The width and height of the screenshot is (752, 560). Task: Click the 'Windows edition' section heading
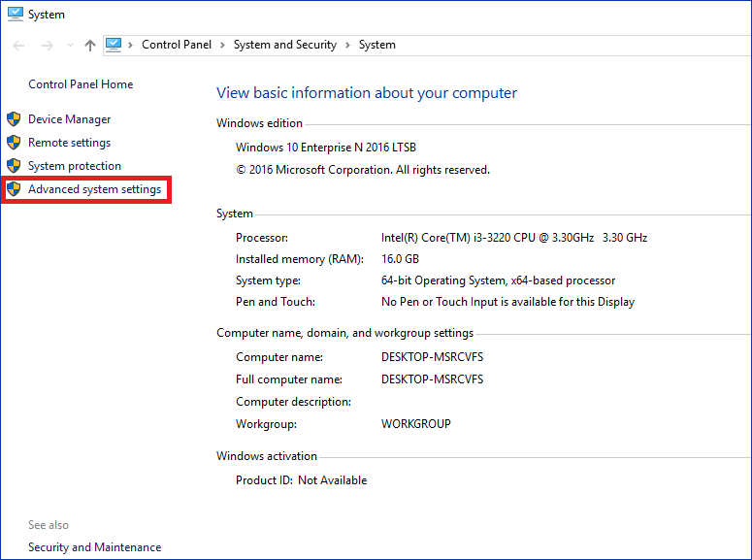(x=259, y=123)
